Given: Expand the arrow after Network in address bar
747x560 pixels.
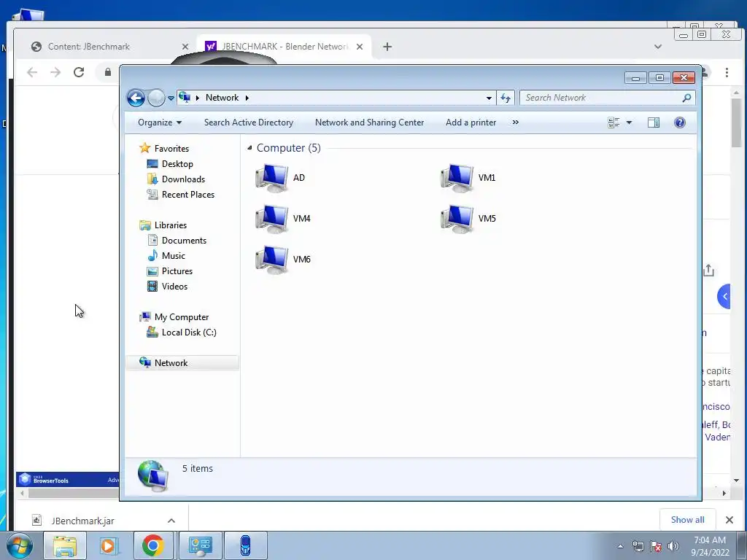Looking at the screenshot, I should coord(247,98).
